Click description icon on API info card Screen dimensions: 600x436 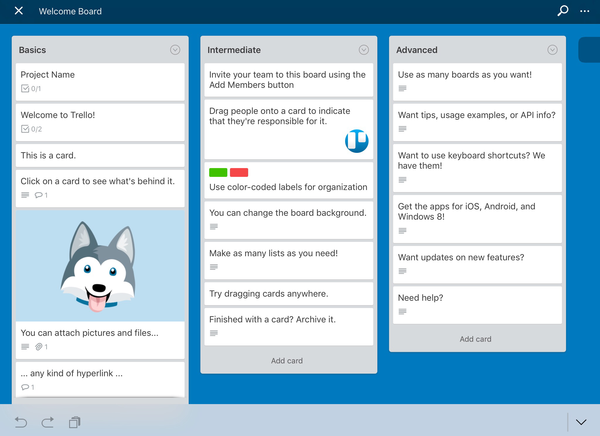403,129
